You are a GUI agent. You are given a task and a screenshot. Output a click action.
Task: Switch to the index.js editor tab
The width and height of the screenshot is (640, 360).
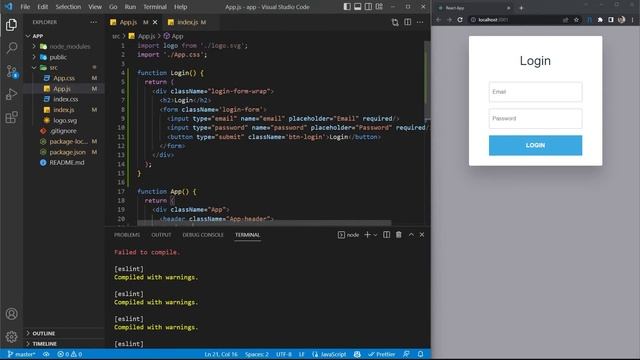pos(187,22)
